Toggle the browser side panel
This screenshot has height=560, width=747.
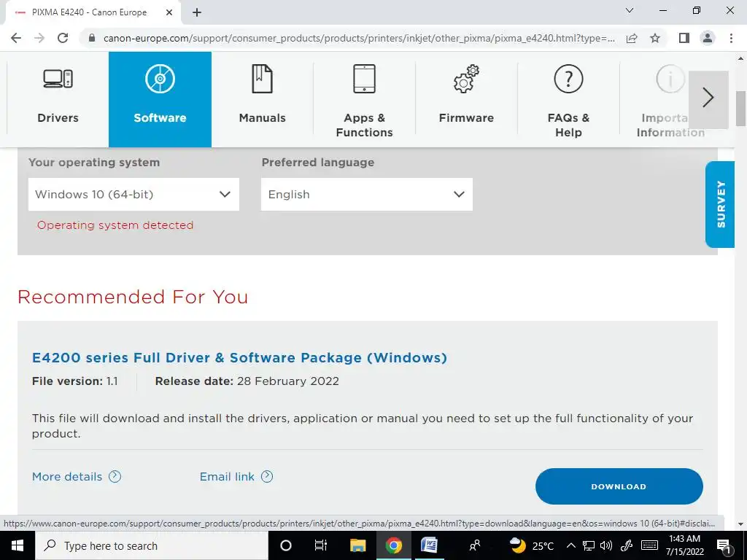tap(684, 38)
